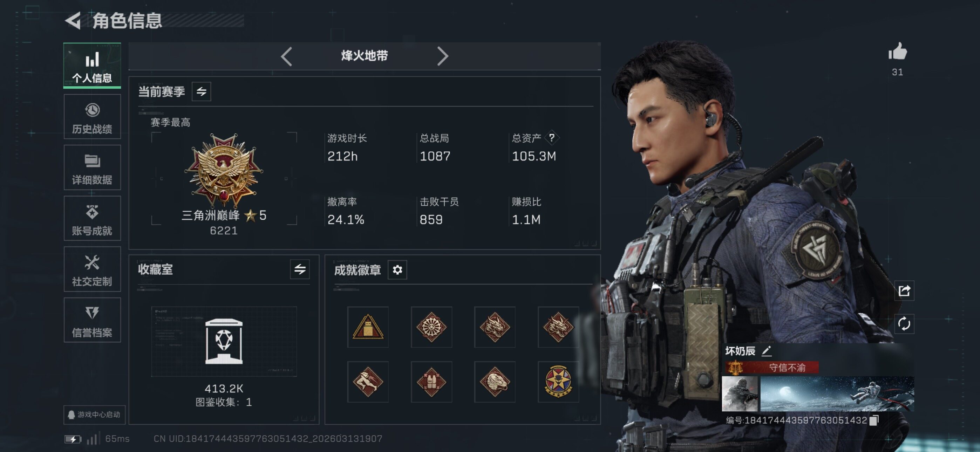This screenshot has width=980, height=452.
Task: Toggle the current season switch button
Action: pyautogui.click(x=201, y=91)
